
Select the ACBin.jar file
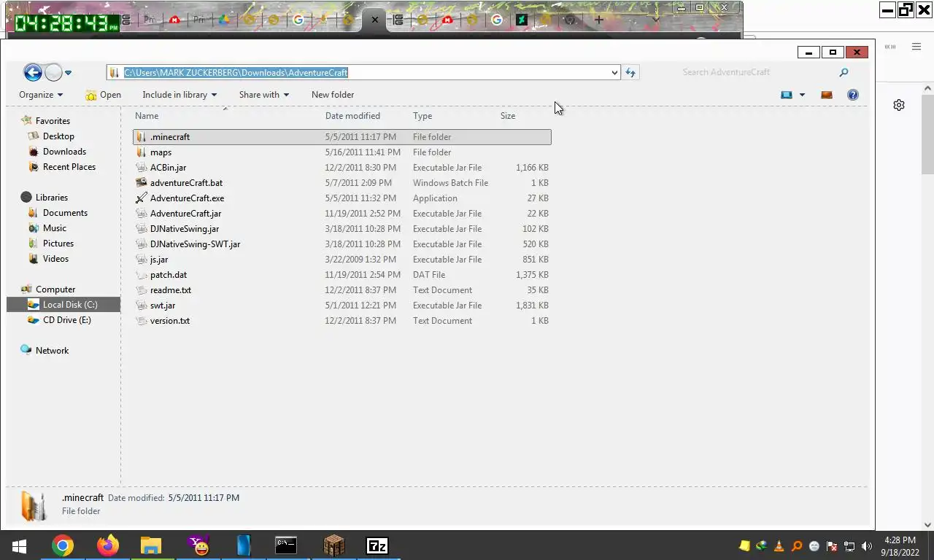[341, 168]
